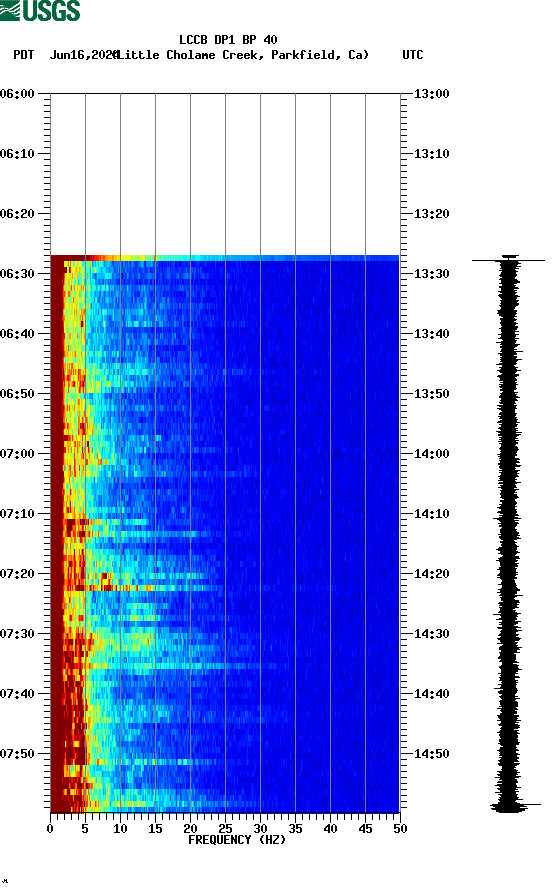This screenshot has width=552, height=892.
Task: Click the 07:00 PDT time label
Action: (x=17, y=453)
